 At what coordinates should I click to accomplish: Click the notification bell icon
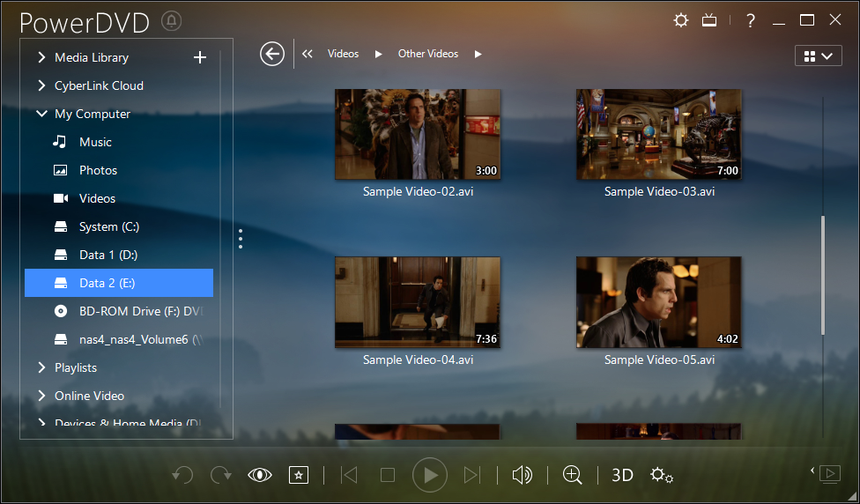tap(172, 21)
